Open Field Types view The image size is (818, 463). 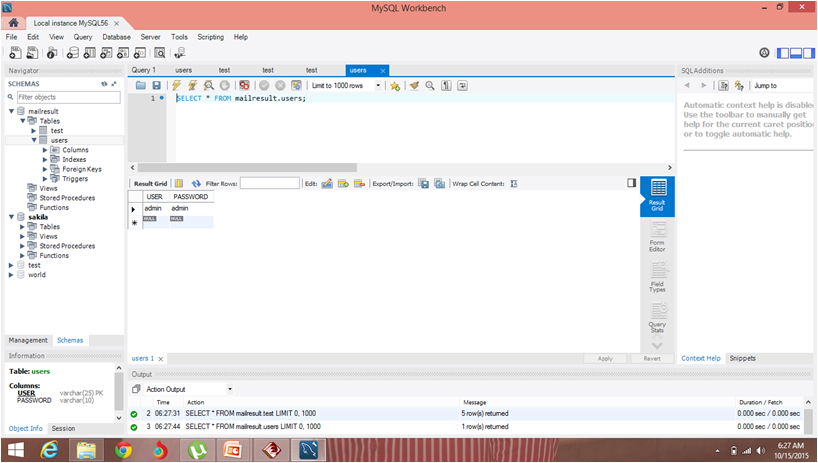pos(657,277)
